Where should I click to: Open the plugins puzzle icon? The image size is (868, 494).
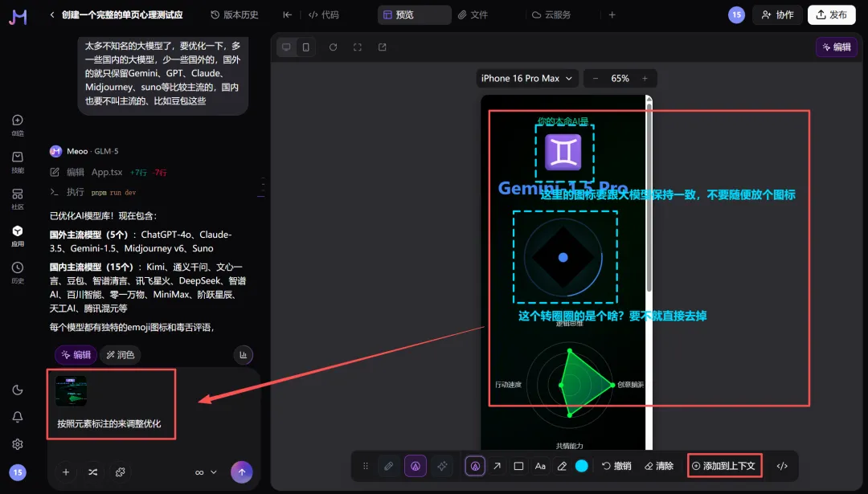pos(120,472)
